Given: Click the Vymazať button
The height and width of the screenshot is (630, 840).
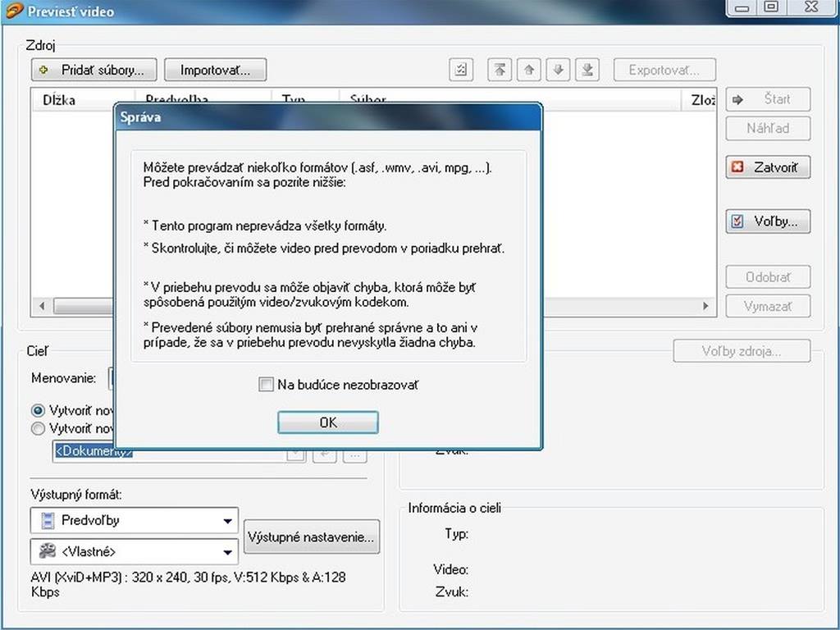Looking at the screenshot, I should pyautogui.click(x=768, y=307).
